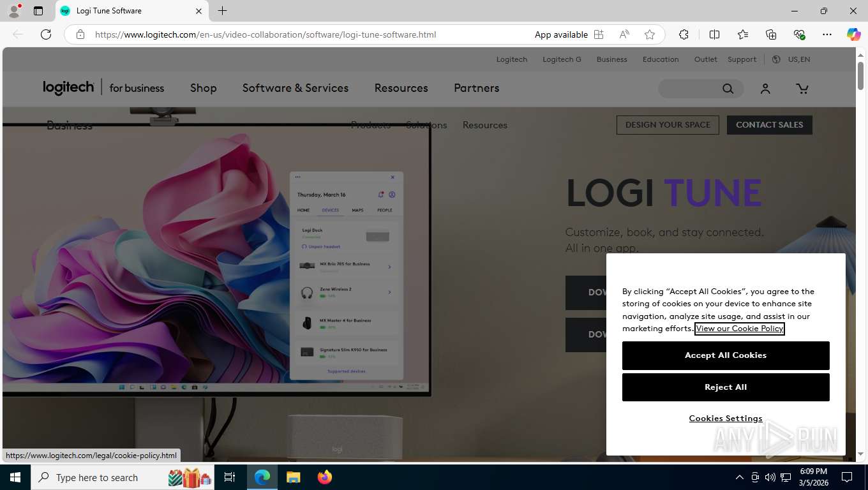Image resolution: width=868 pixels, height=490 pixels.
Task: Open the Shop menu
Action: 204,88
